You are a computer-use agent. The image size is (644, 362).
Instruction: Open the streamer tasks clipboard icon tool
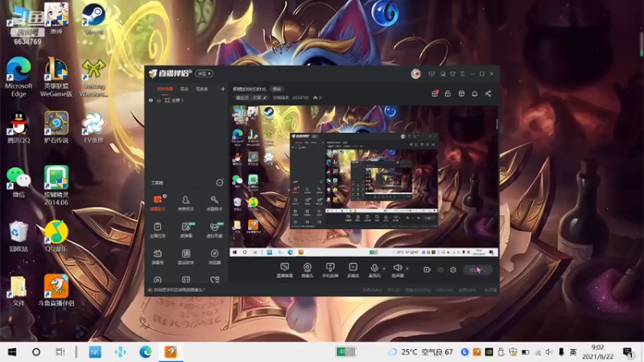click(x=158, y=230)
